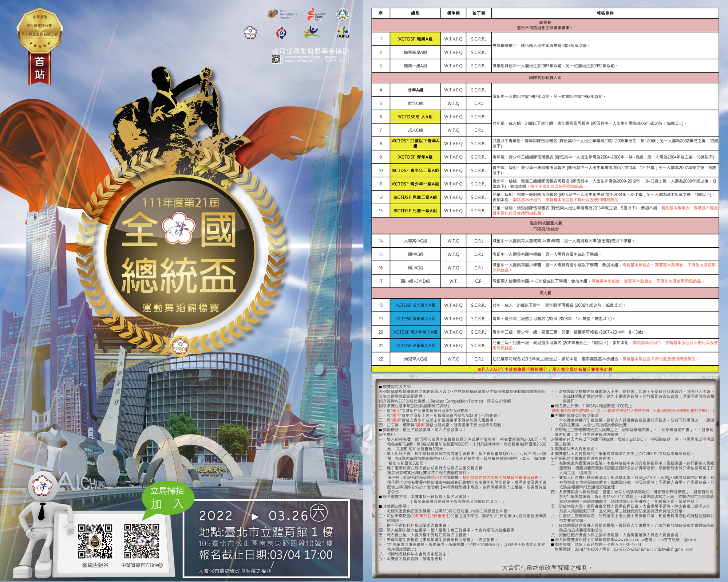This screenshot has width=728, height=582.
Task: Click the blue ※CTDSF 青少年單人A組 cell
Action: coord(415,332)
